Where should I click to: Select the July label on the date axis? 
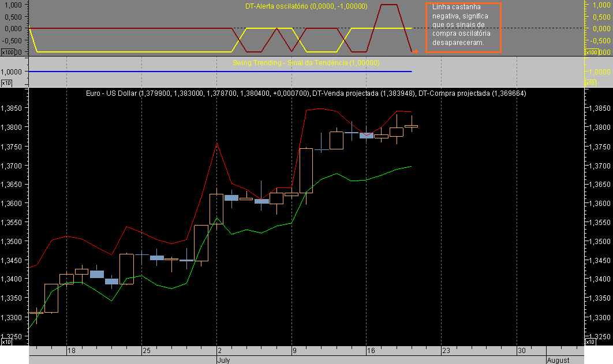(x=223, y=361)
